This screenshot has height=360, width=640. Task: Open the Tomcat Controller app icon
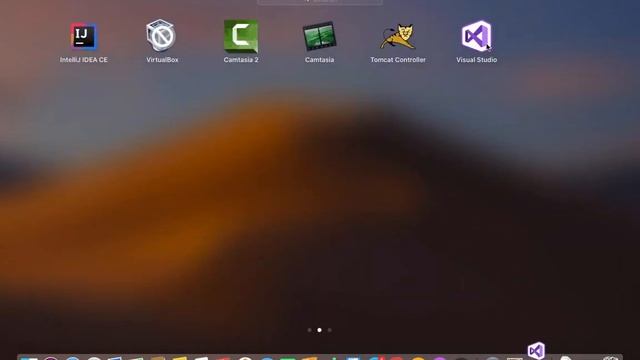(398, 36)
